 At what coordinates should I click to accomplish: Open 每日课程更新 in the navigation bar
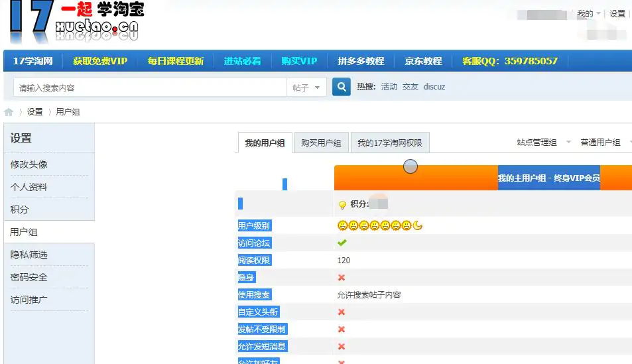click(175, 61)
